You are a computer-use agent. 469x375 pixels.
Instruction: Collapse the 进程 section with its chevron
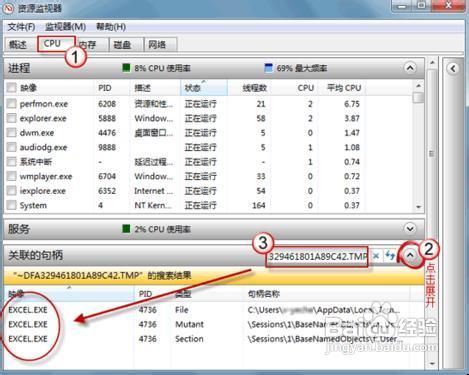point(410,68)
